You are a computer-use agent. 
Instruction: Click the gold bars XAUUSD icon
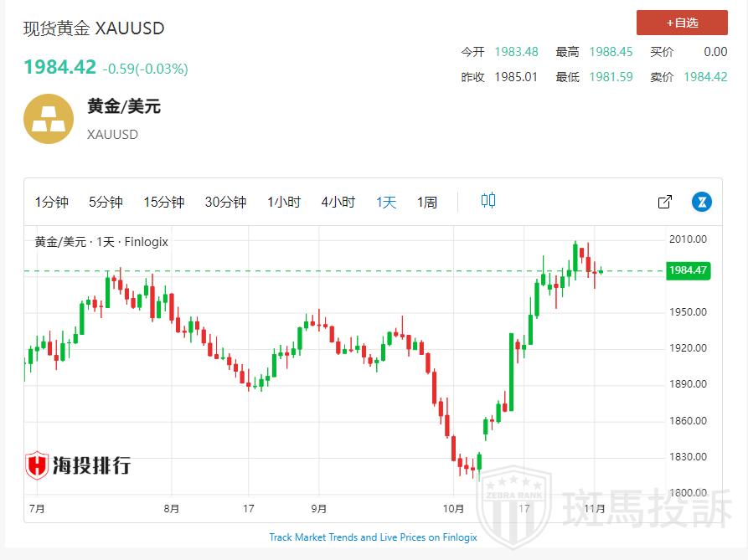[x=49, y=119]
